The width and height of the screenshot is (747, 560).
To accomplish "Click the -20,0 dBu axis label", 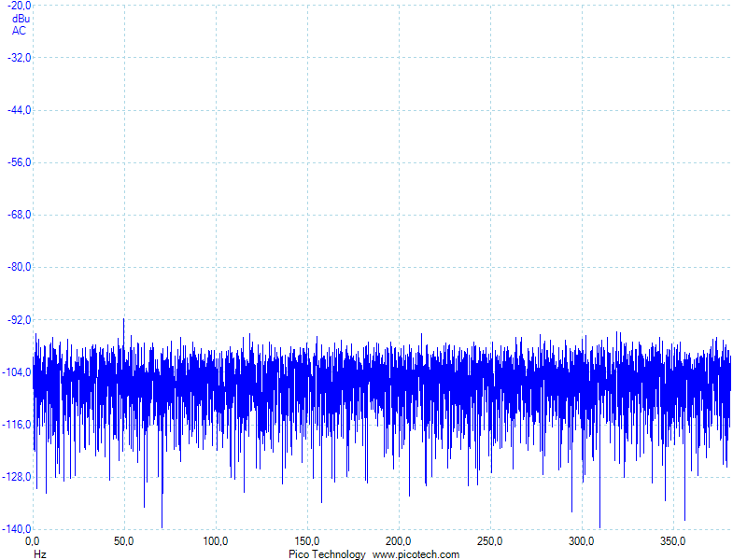I will click(x=19, y=6).
